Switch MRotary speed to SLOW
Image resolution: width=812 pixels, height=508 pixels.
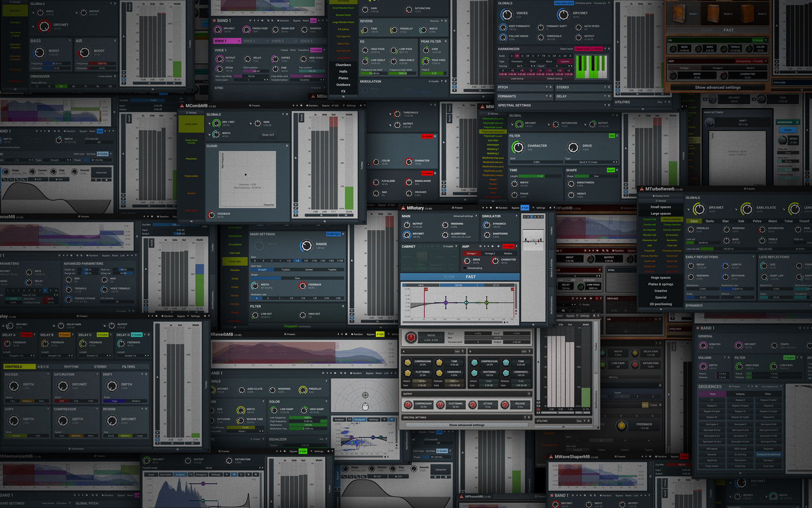(x=449, y=277)
